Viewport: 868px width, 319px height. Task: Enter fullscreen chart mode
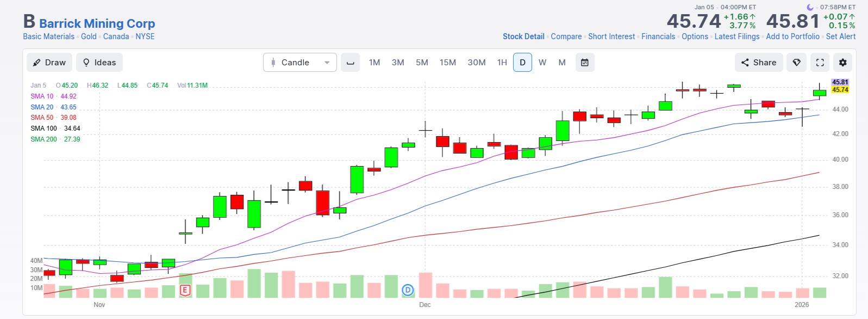coord(820,63)
